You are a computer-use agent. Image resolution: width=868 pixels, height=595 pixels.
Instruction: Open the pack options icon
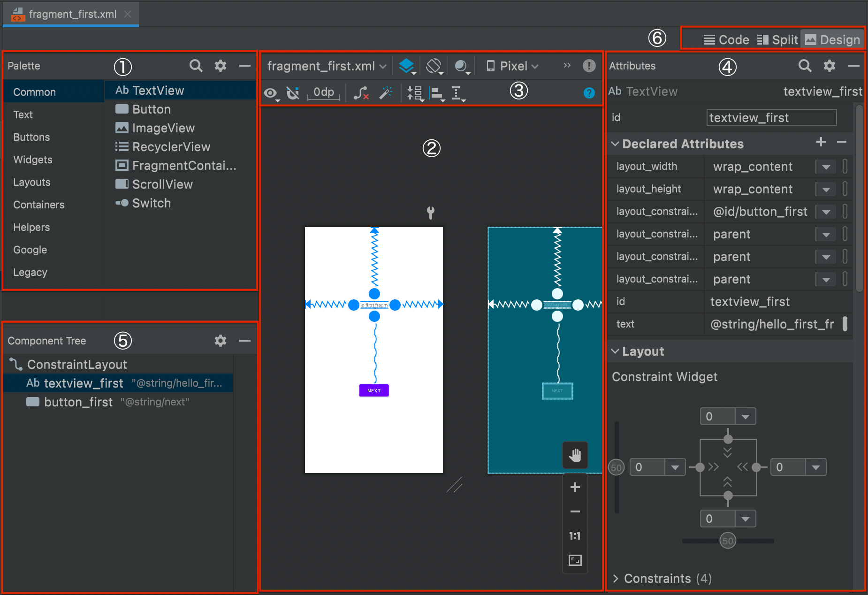[x=415, y=93]
